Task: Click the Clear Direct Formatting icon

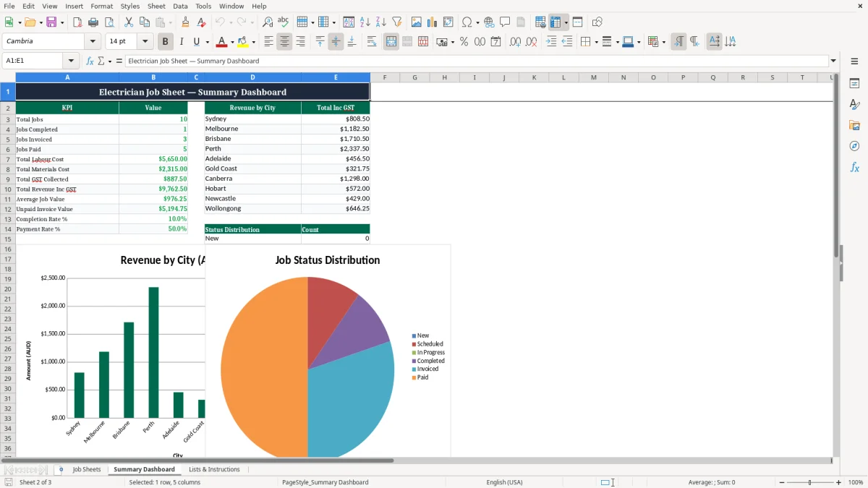Action: [x=202, y=22]
